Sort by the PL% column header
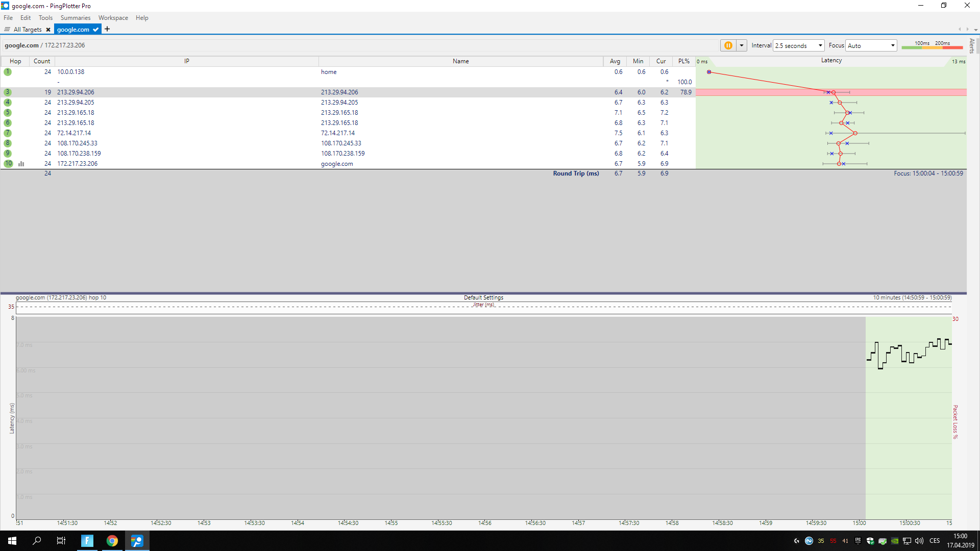 coord(683,61)
